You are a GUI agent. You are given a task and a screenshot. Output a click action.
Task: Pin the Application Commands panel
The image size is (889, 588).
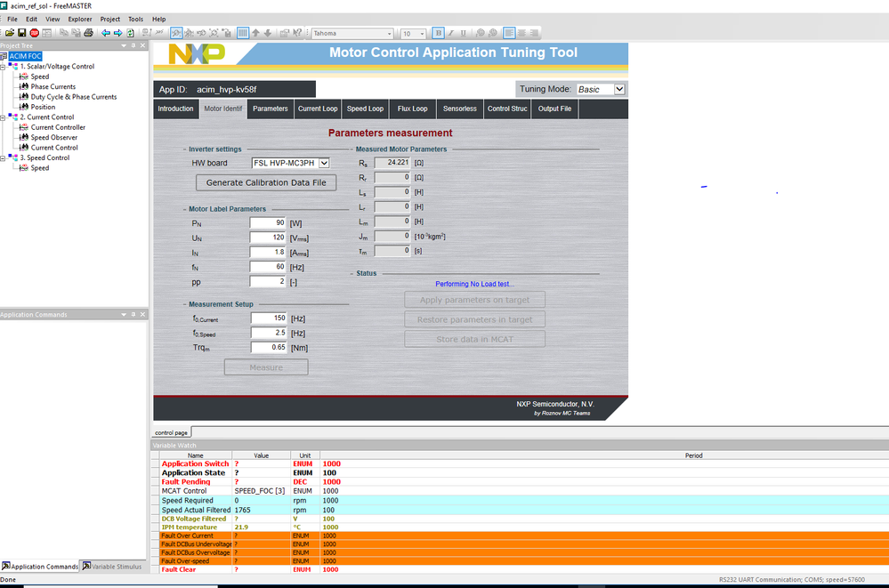click(133, 314)
